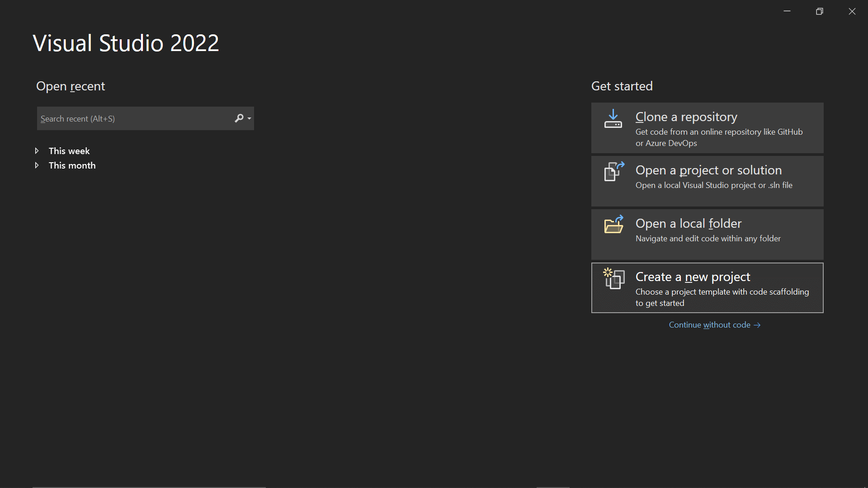Click the arrow icon next to Continue without code
Screen dimensions: 868x488
point(757,325)
